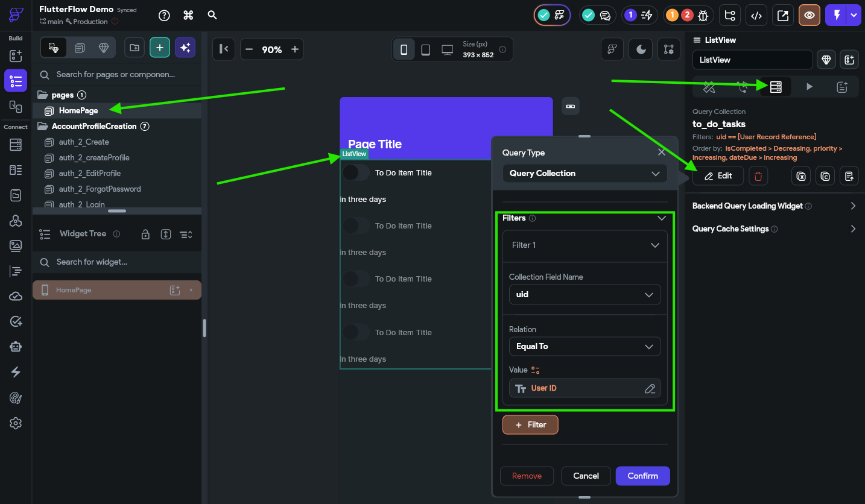
Task: Open the AI Generate sparkle button
Action: 185,48
